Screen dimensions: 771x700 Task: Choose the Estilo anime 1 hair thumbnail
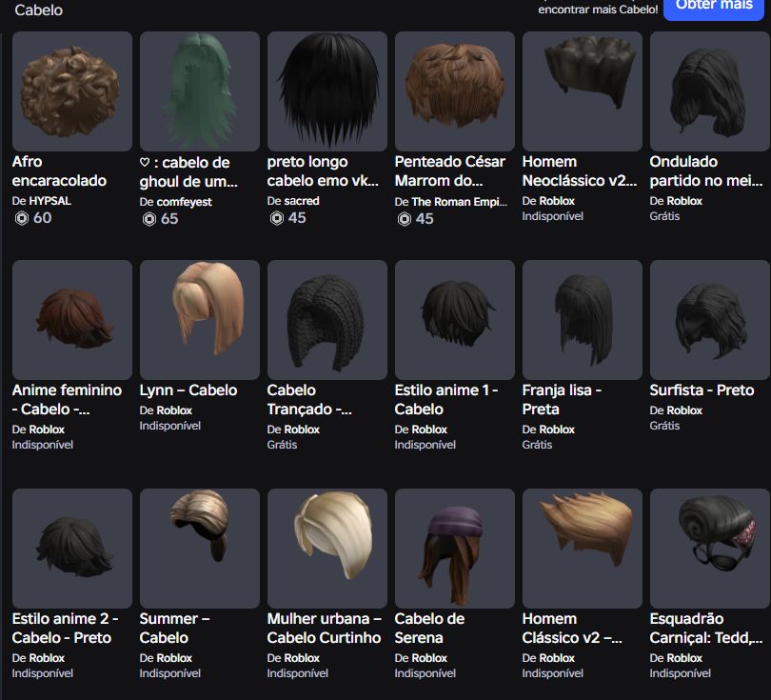pyautogui.click(x=455, y=320)
